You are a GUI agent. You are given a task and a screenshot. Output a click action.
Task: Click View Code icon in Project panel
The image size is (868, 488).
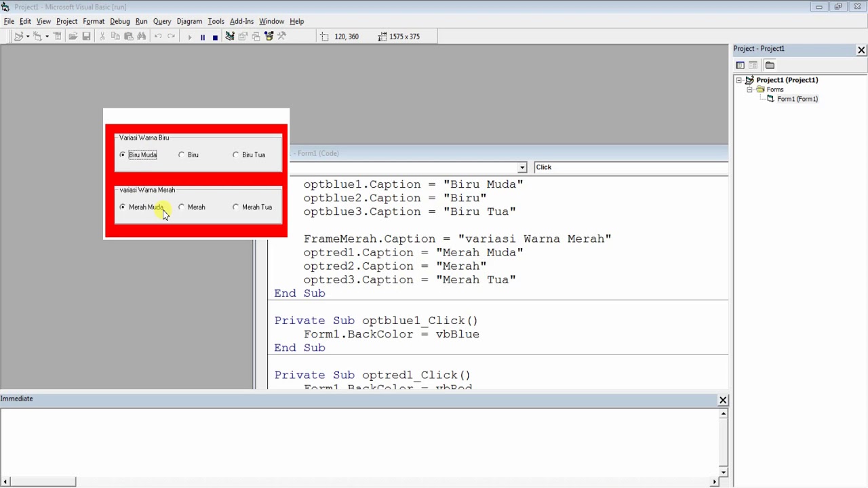coord(741,65)
